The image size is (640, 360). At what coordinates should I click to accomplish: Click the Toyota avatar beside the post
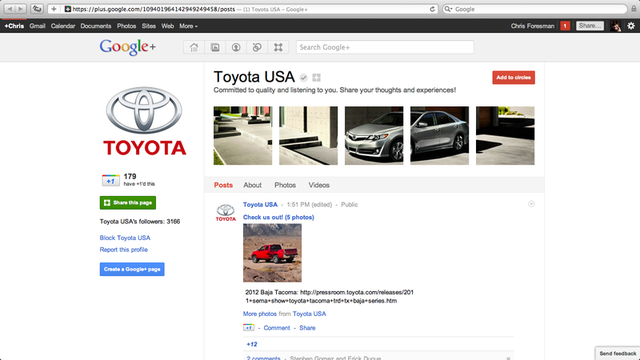[226, 213]
